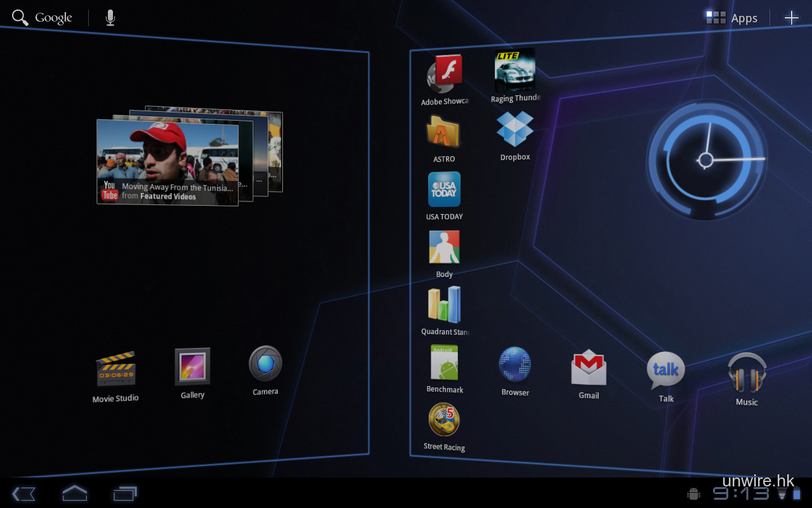
Task: Launch Quadrant Standard benchmark app
Action: coord(444,305)
